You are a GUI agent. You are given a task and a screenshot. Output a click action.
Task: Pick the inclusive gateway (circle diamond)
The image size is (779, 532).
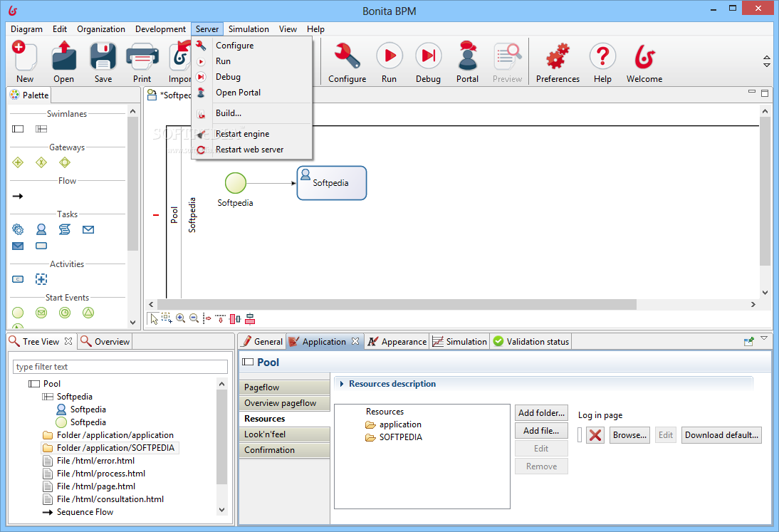[65, 162]
